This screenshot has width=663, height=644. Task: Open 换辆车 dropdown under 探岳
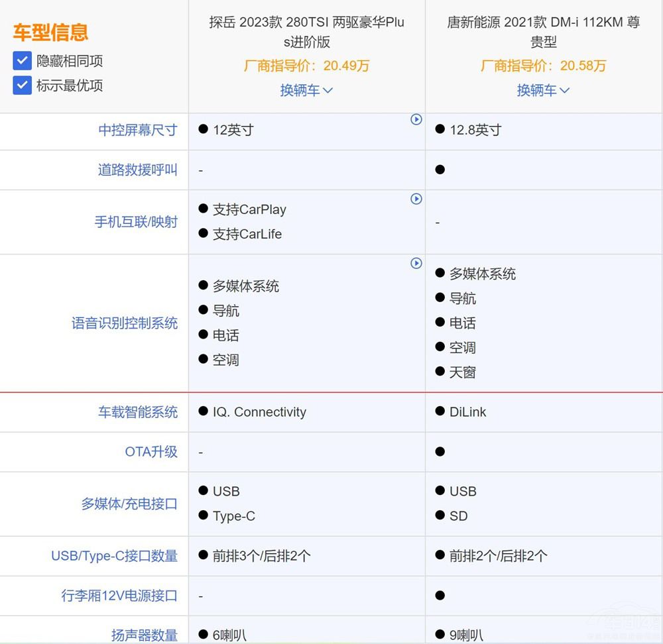click(306, 90)
